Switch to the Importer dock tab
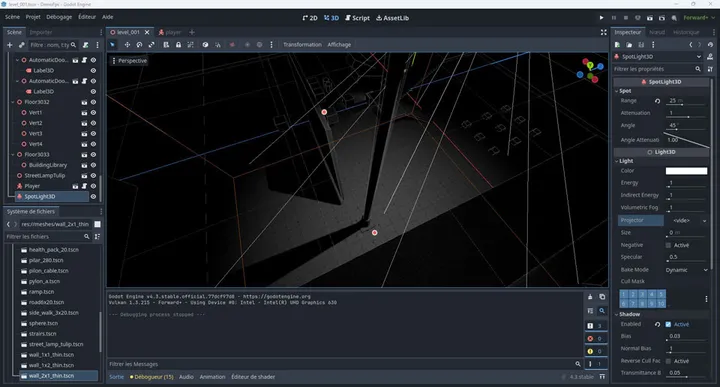The width and height of the screenshot is (720, 387). point(41,32)
